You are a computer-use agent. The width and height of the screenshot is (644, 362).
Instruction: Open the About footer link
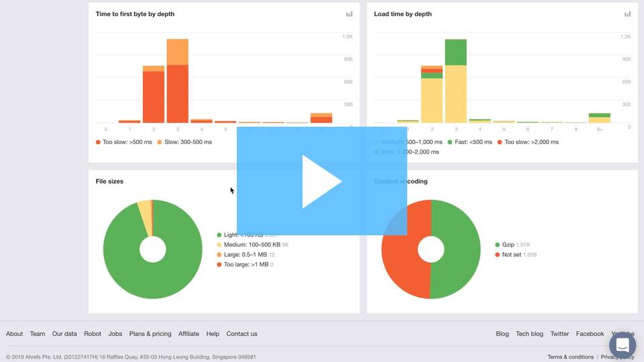pyautogui.click(x=14, y=334)
